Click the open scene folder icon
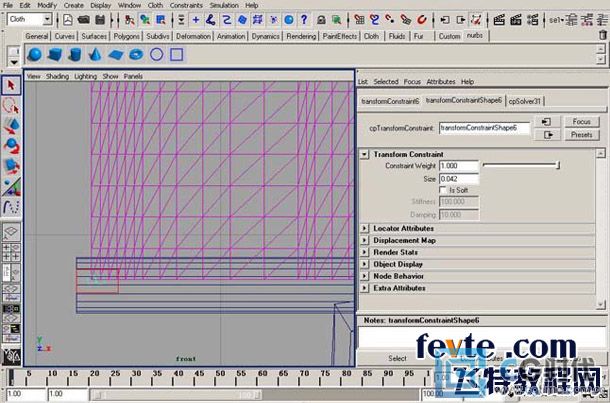The width and height of the screenshot is (610, 403). [84, 19]
